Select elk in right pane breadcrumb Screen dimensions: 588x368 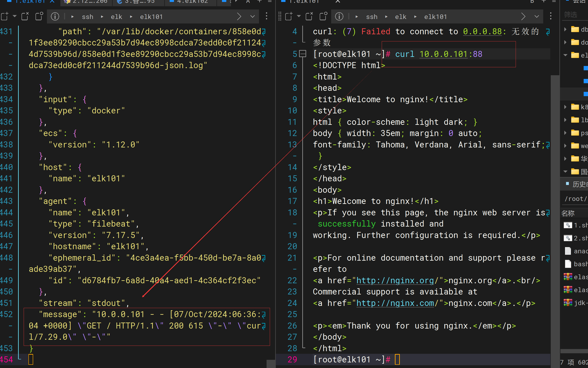pyautogui.click(x=401, y=17)
